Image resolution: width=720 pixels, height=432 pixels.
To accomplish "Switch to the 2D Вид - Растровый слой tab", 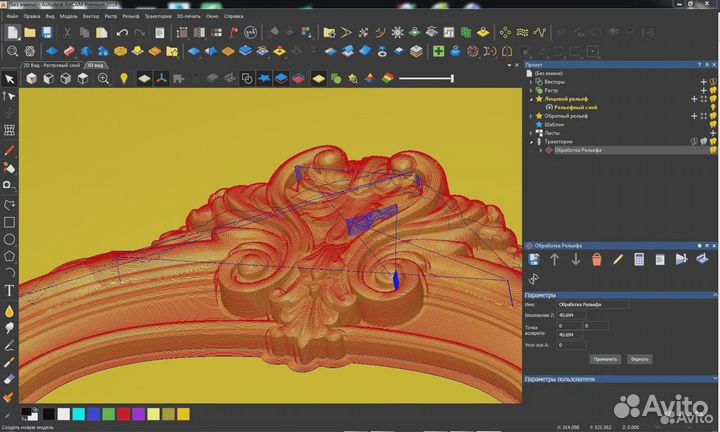I will 51,64.
